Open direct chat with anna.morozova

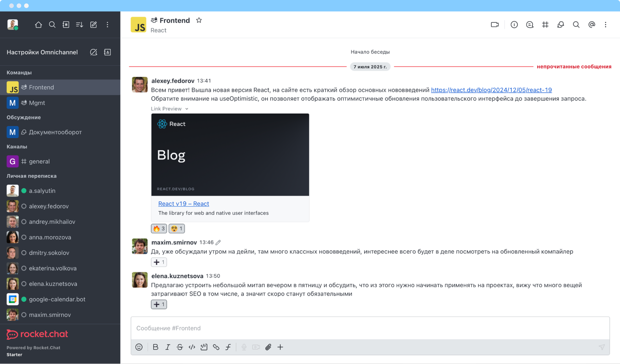pyautogui.click(x=60, y=237)
